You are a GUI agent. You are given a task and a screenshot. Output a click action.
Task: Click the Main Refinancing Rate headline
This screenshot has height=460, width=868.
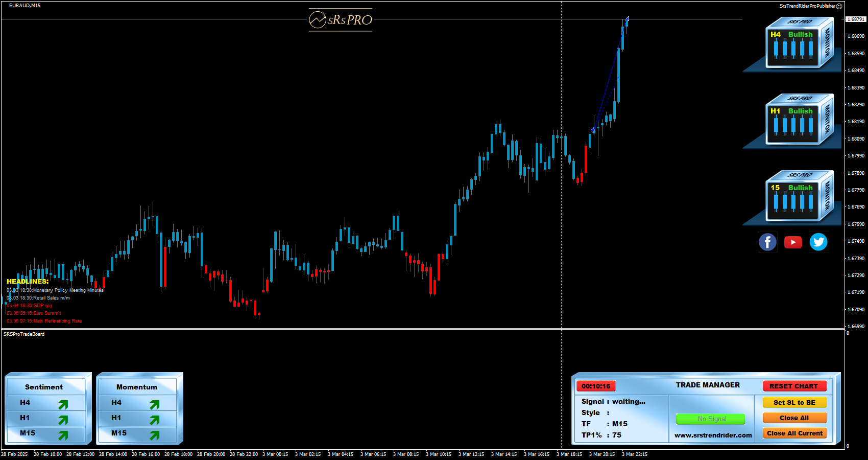44,321
